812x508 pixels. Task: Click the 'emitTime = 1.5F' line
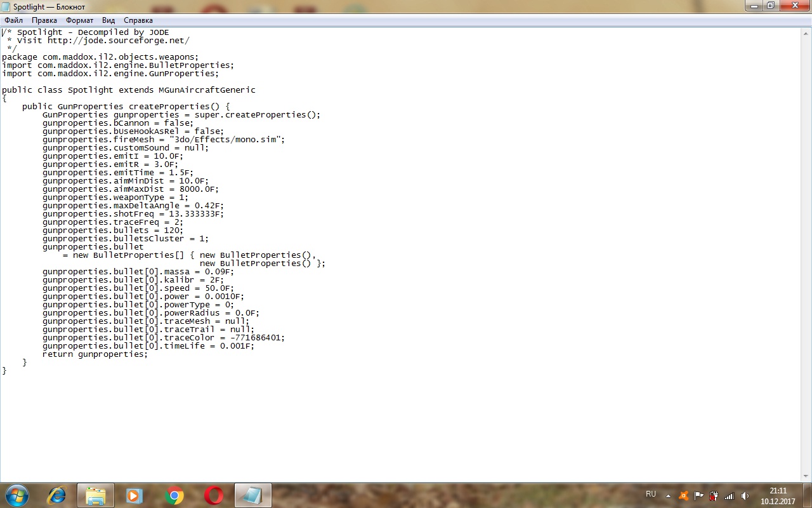(x=118, y=172)
